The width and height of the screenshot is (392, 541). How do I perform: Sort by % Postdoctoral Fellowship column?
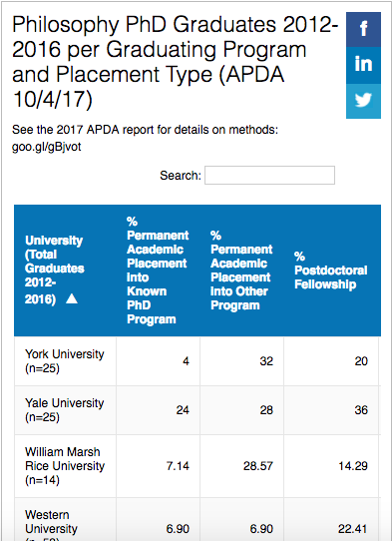(x=332, y=270)
